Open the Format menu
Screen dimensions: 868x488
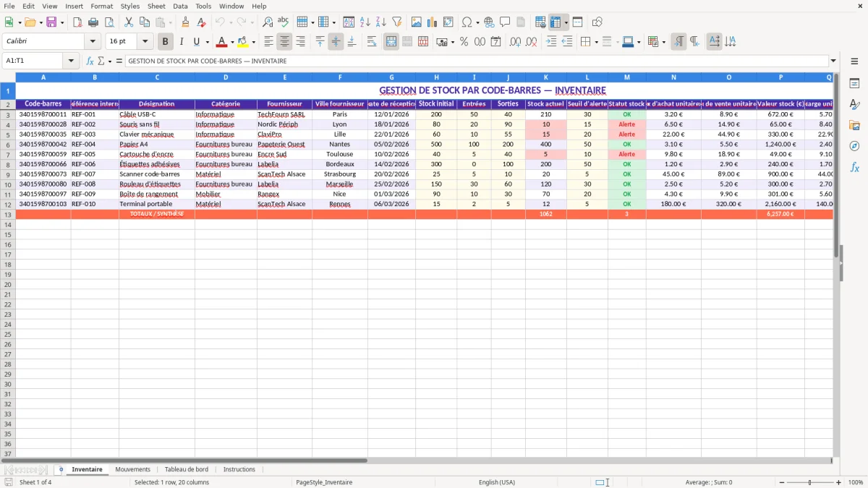pos(101,6)
